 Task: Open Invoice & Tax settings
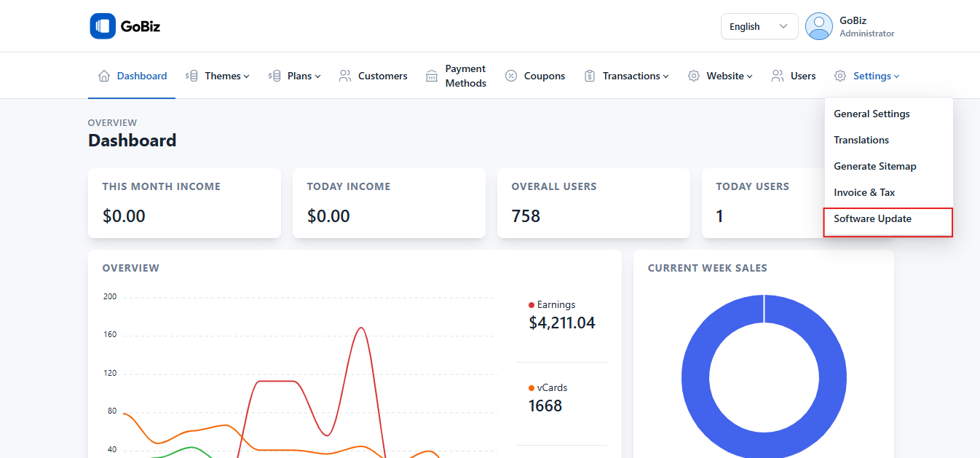pos(864,192)
